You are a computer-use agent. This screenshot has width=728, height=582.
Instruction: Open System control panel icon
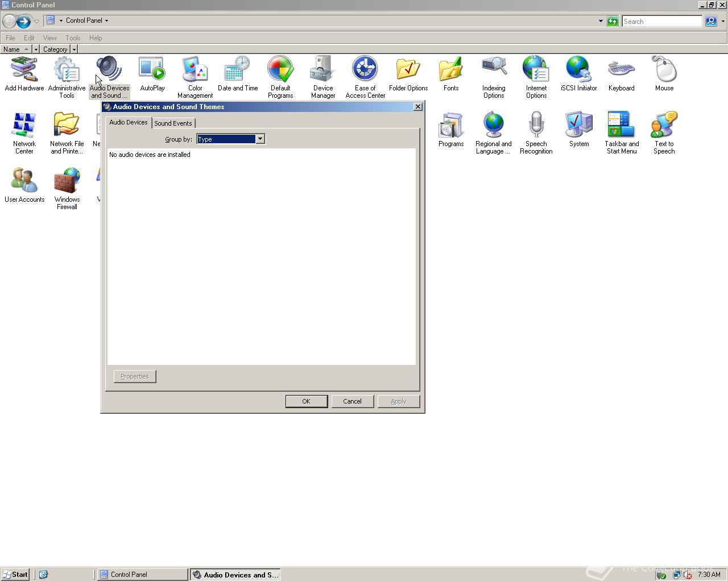578,130
